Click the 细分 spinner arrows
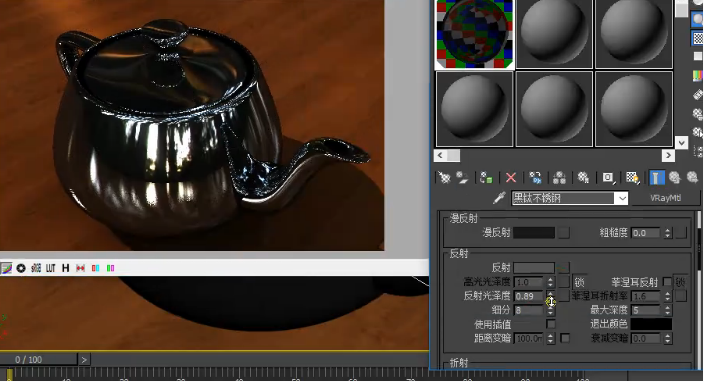This screenshot has height=382, width=704. tap(550, 310)
